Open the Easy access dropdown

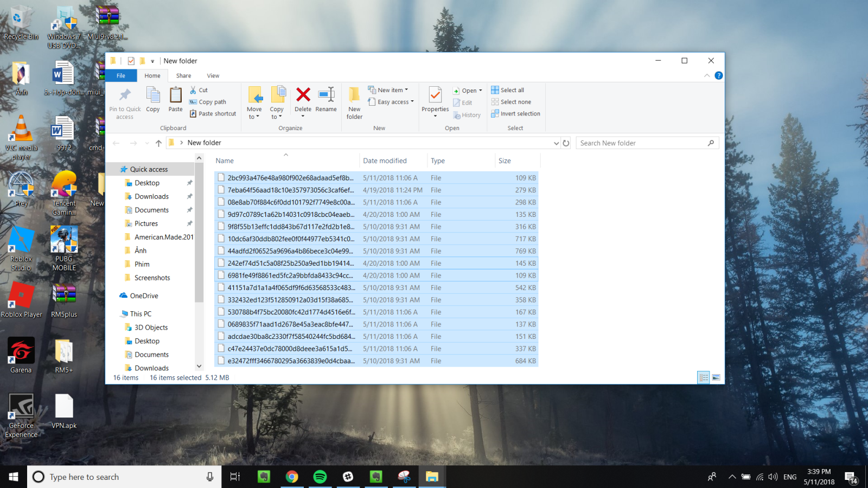click(x=391, y=102)
